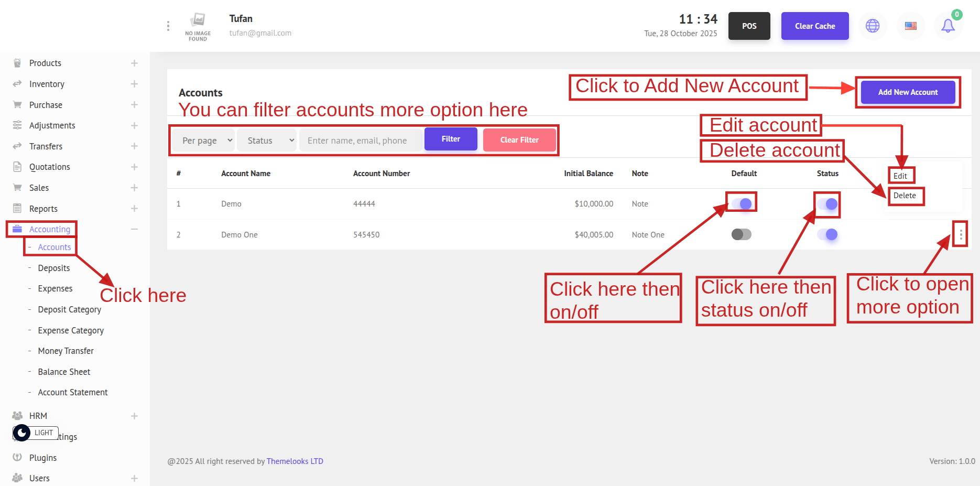This screenshot has width=980, height=486.
Task: Enable Default switch for Demo One
Action: click(742, 234)
